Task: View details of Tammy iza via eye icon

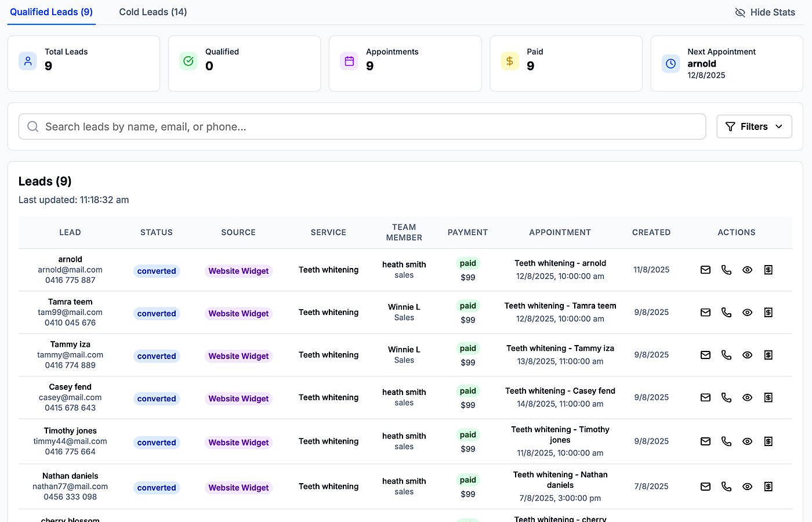Action: click(747, 354)
